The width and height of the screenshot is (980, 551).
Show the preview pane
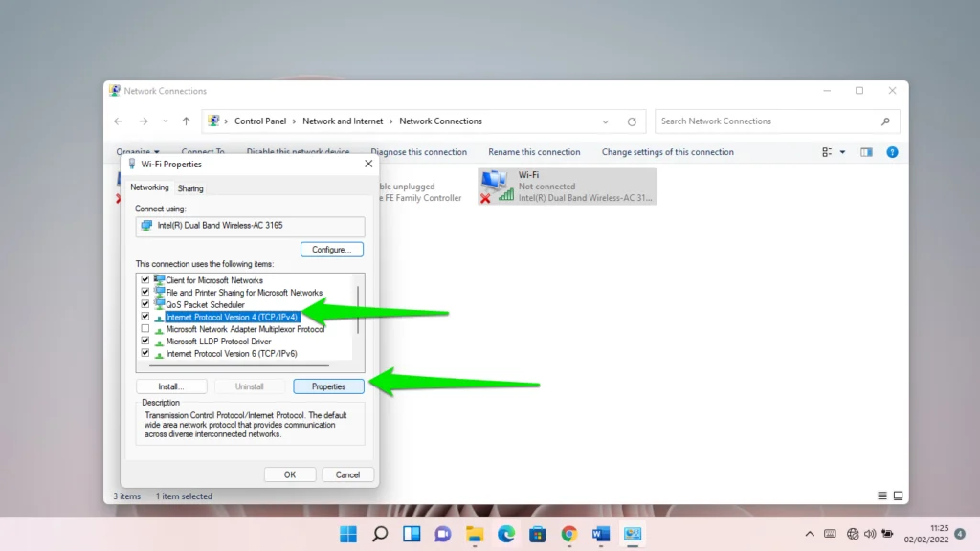pyautogui.click(x=866, y=152)
